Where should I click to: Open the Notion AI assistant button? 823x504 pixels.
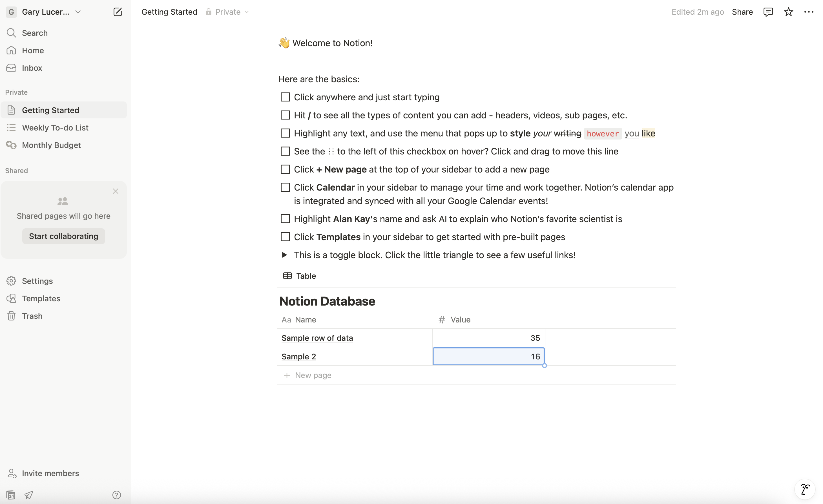pos(805,489)
